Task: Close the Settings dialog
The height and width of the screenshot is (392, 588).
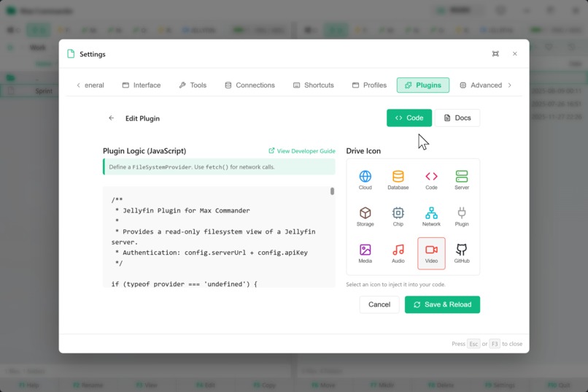Action: [x=515, y=54]
